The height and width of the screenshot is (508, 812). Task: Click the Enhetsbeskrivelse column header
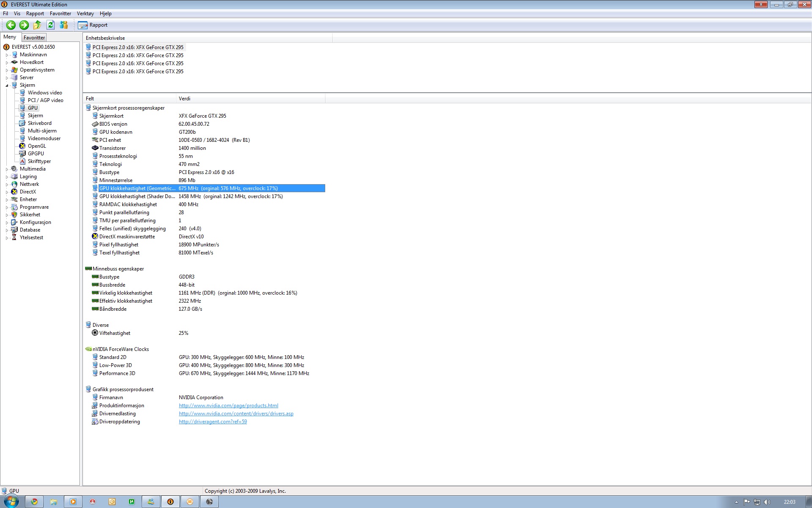coord(207,38)
